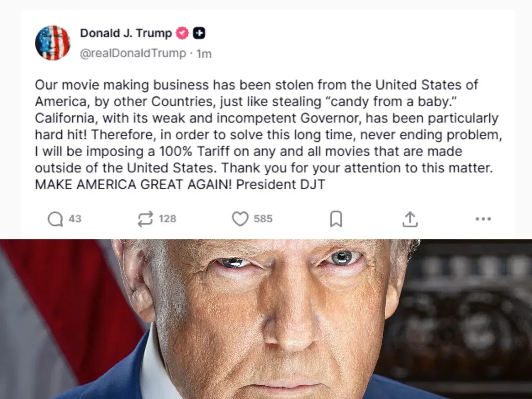Click the '100% Tariff' phrase in post

(x=195, y=151)
